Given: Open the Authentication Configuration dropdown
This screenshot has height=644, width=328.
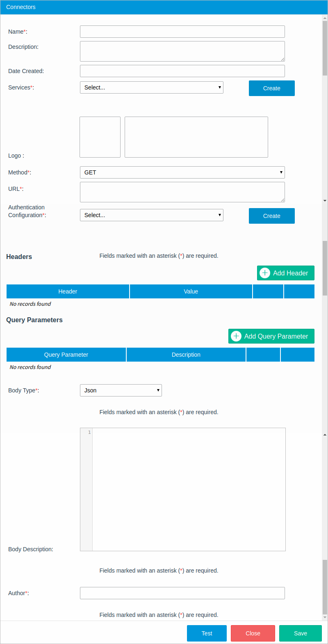Looking at the screenshot, I should pos(151,215).
